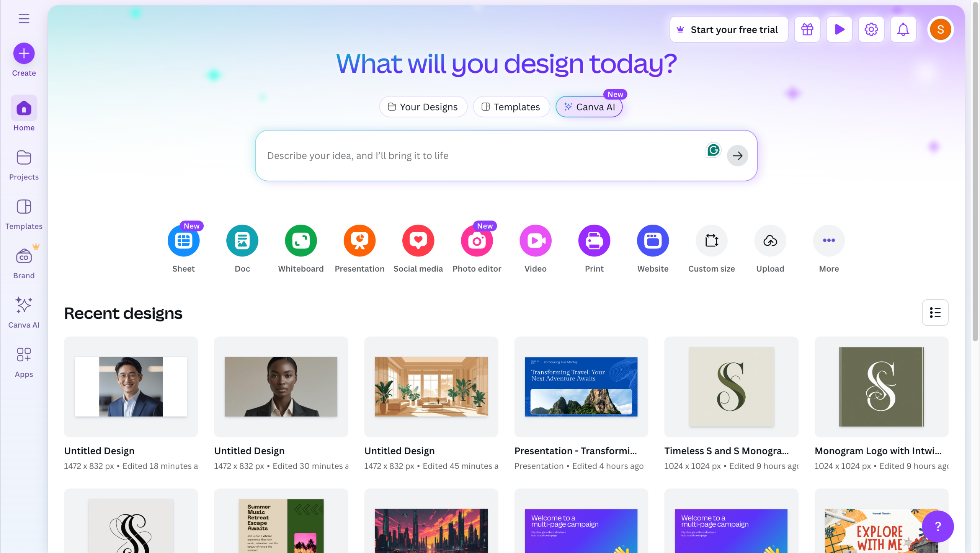980x553 pixels.
Task: Open Apps from the sidebar
Action: tap(24, 362)
